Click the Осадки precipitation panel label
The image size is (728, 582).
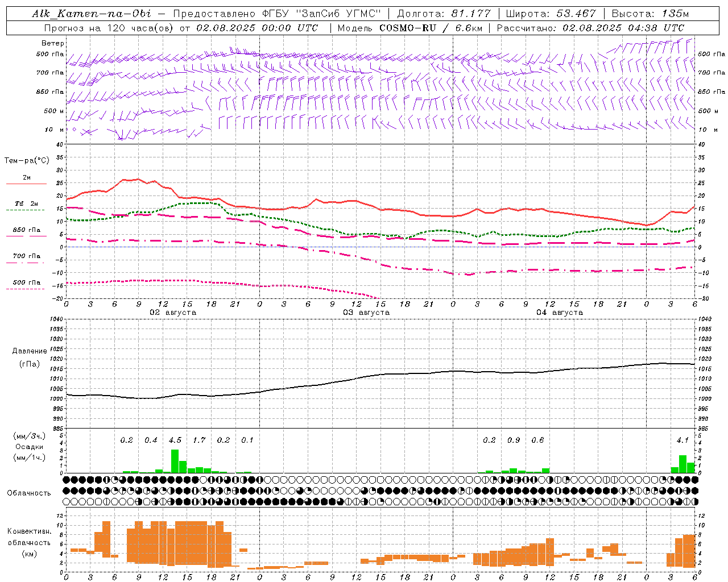pyautogui.click(x=29, y=447)
